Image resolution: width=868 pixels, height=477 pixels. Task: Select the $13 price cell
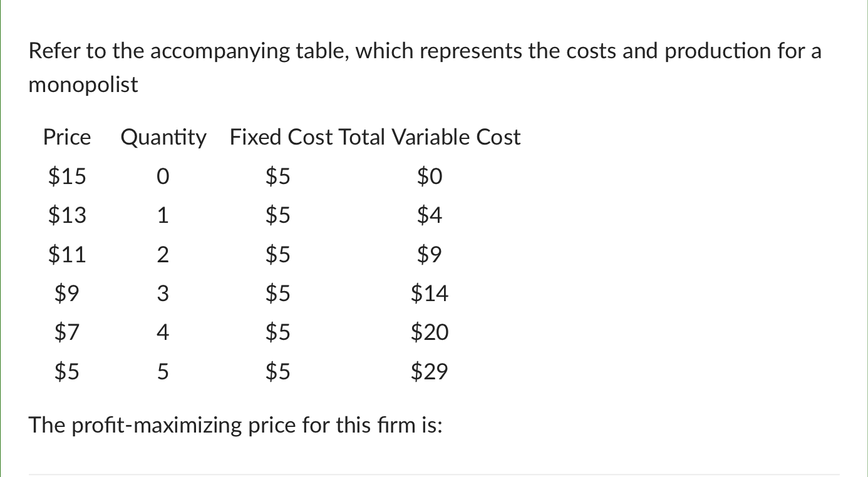67,216
